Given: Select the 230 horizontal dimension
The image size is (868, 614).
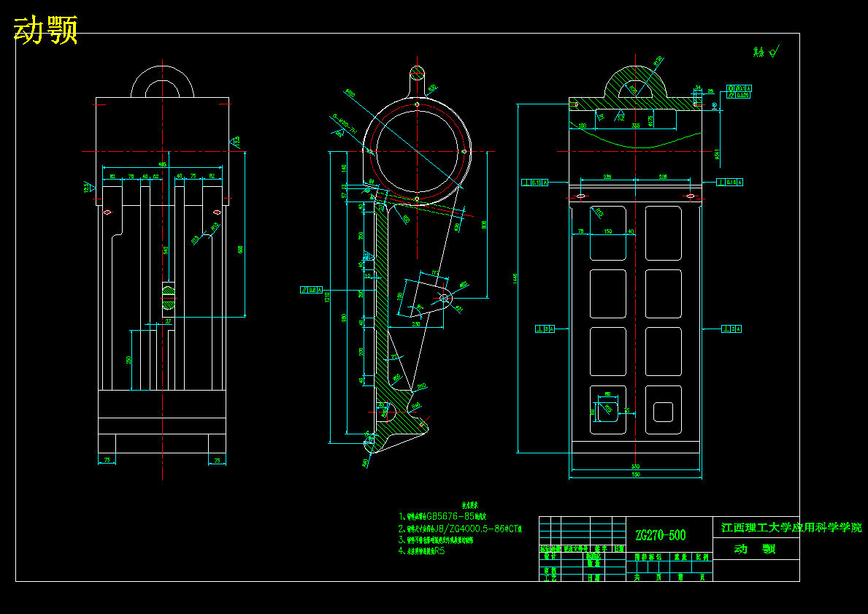Looking at the screenshot, I should coord(416,324).
